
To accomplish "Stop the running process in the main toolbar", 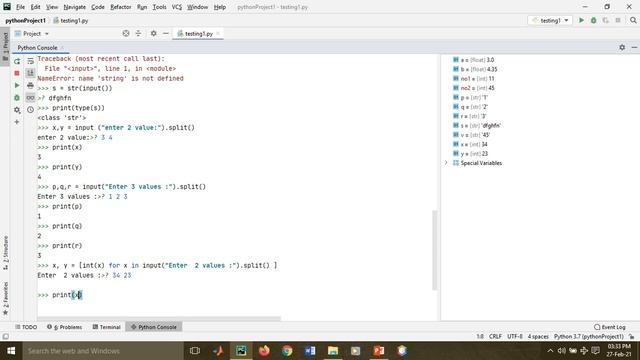I will [618, 20].
